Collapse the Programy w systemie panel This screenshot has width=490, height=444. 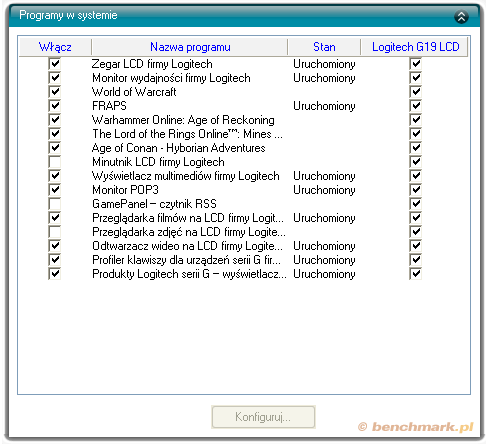[461, 17]
